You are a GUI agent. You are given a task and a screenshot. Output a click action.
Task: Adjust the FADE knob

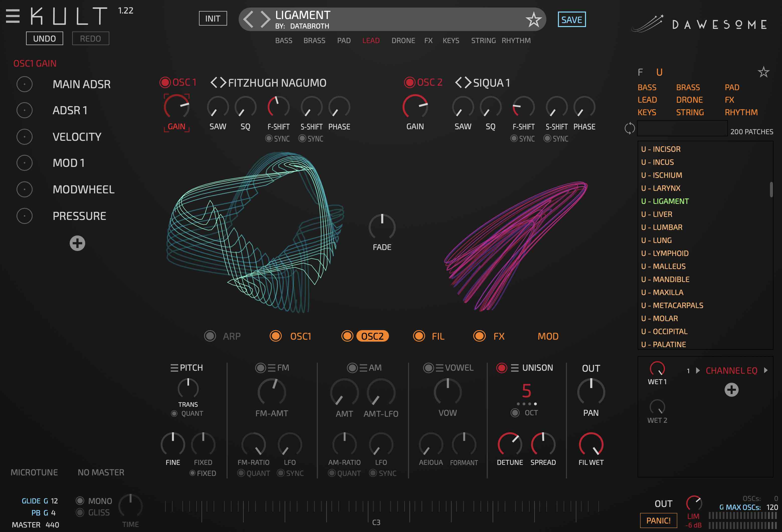[x=382, y=227]
